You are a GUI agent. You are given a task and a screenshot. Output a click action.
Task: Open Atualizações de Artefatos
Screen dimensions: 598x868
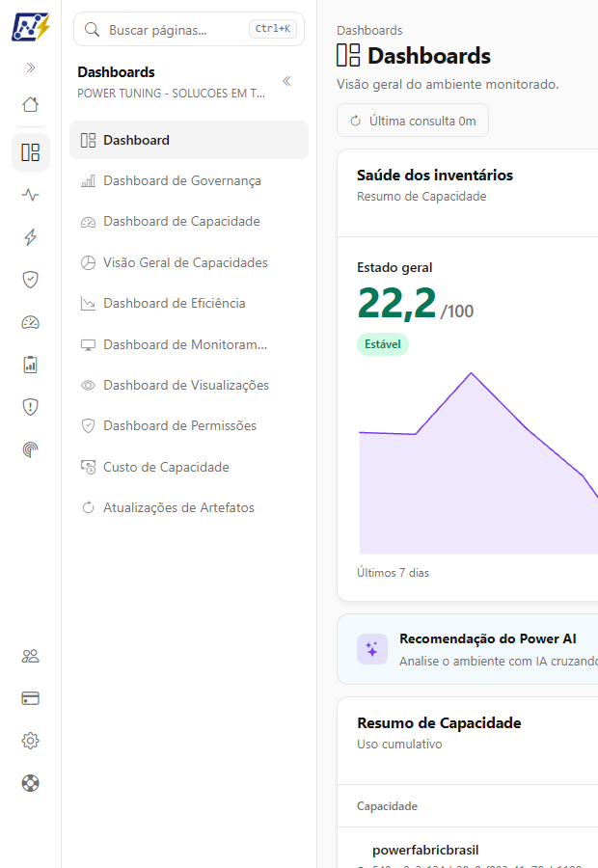pos(189,507)
